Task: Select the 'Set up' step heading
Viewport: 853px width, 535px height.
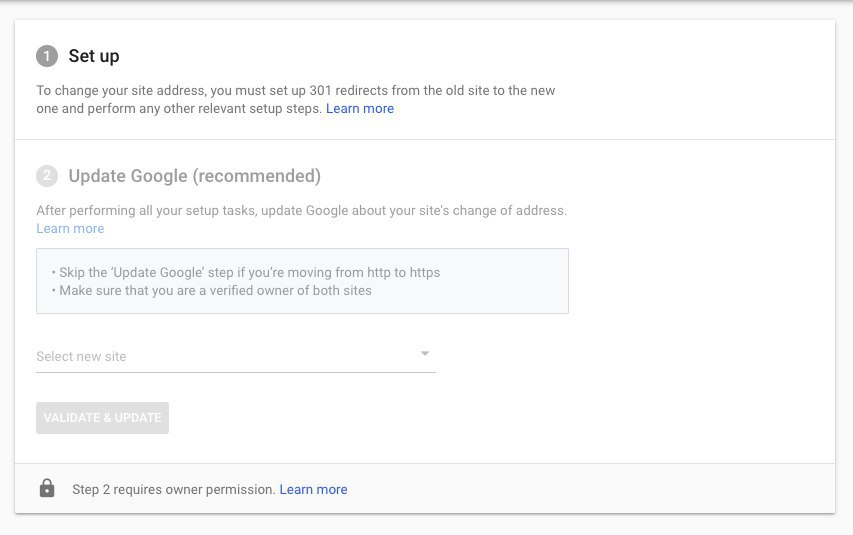Action: [x=94, y=56]
